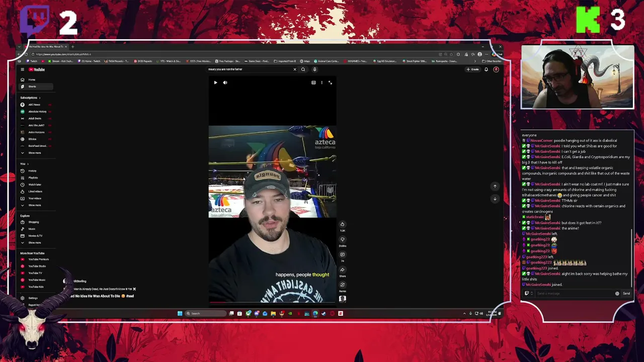644x362 pixels.
Task: Open chat settings gear
Action: pyautogui.click(x=617, y=294)
